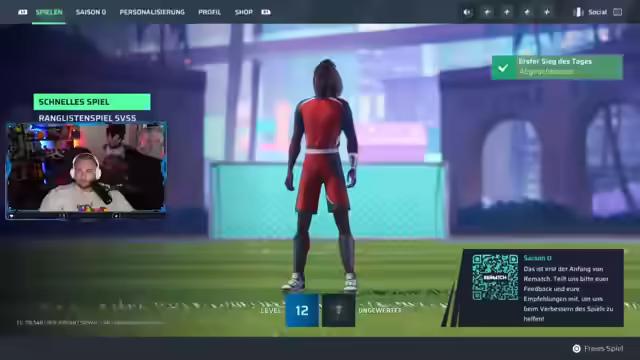
Task: Select the empty party slot nearest the speaker icon
Action: click(x=487, y=12)
